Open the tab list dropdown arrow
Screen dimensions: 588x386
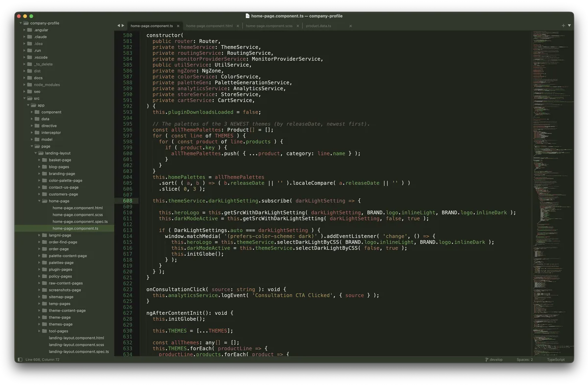(x=569, y=26)
